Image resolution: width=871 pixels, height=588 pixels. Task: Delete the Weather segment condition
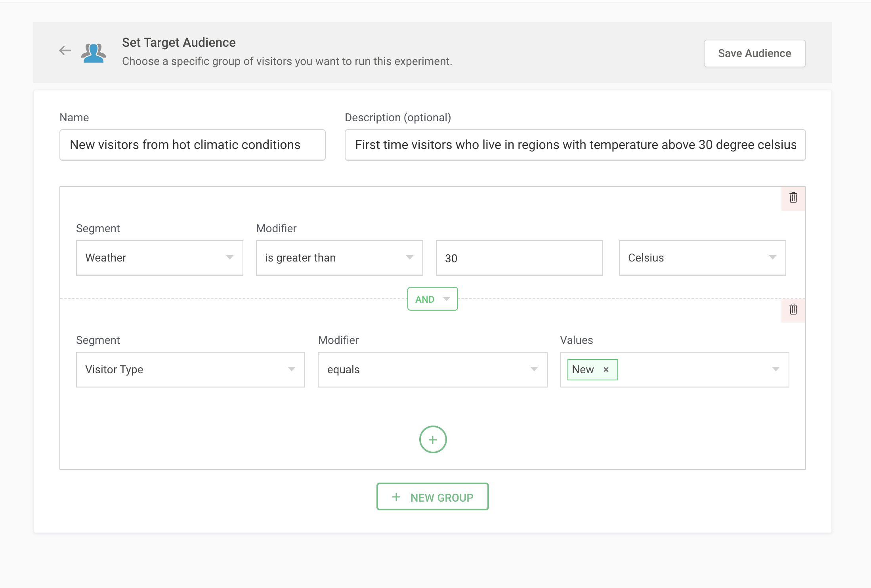tap(793, 198)
